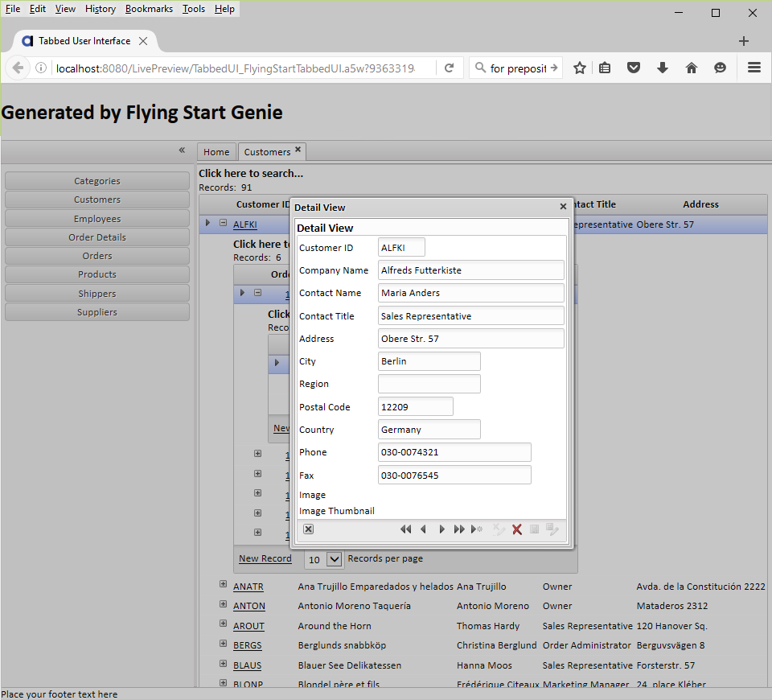Click the Categories sidebar button
The image size is (772, 700).
(97, 181)
